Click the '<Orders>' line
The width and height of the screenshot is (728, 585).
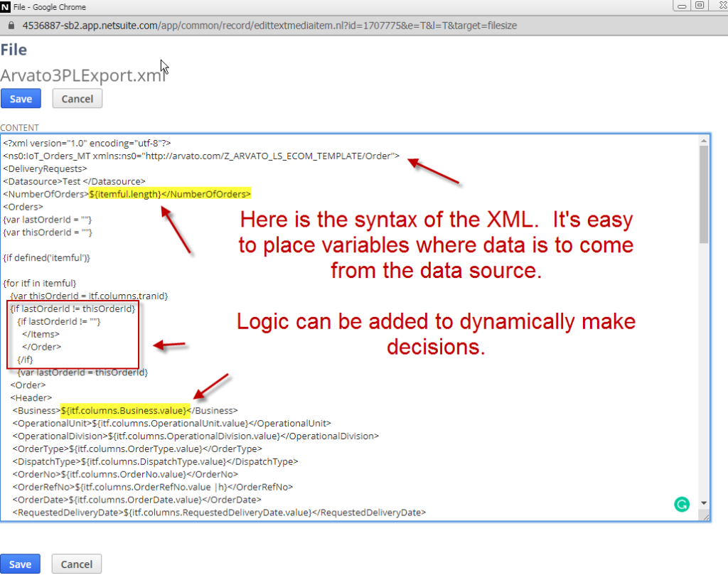(x=23, y=207)
